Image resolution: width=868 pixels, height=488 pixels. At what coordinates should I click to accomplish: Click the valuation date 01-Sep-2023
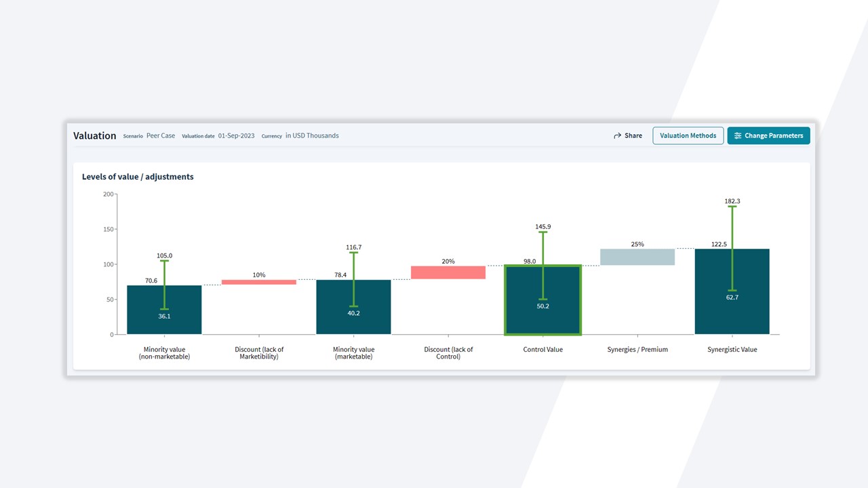coord(236,136)
